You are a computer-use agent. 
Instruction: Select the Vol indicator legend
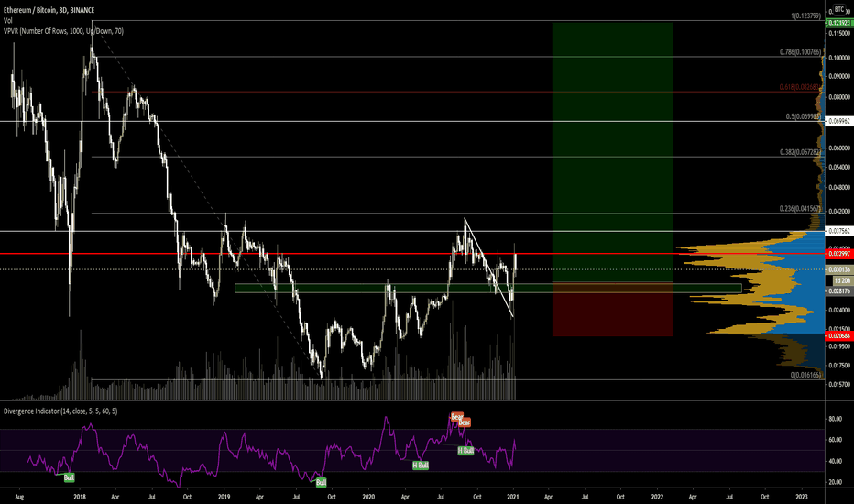click(7, 21)
